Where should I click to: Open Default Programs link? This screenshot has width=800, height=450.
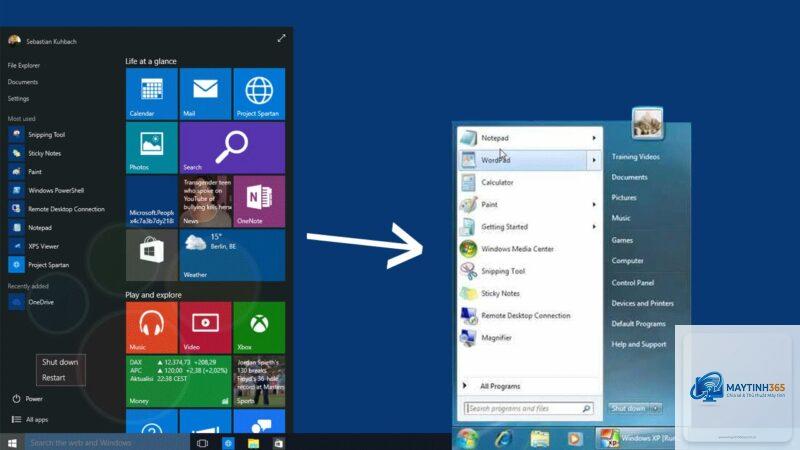pos(638,323)
